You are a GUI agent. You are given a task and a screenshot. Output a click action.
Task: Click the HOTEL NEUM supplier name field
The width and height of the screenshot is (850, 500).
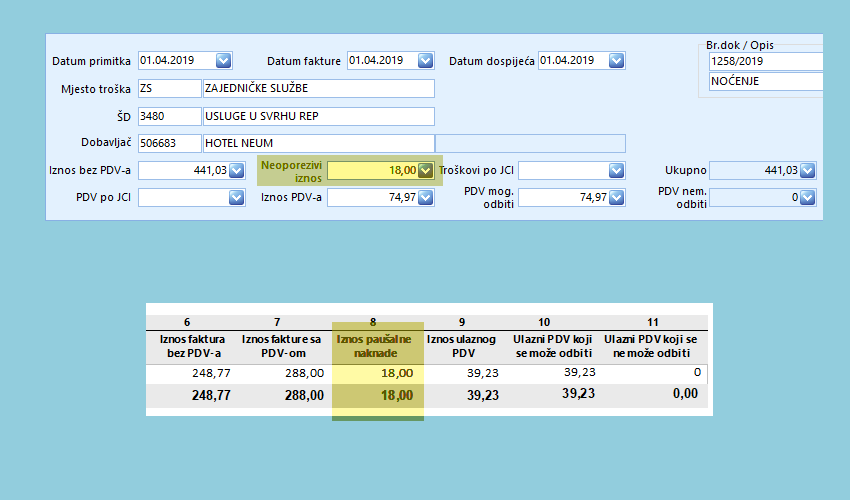[319, 143]
